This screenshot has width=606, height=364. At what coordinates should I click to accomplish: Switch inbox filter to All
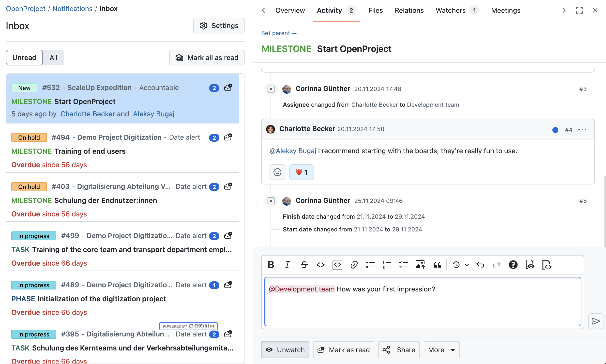click(x=53, y=58)
